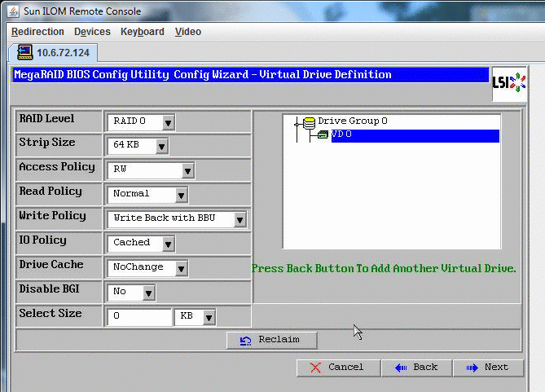Image resolution: width=545 pixels, height=392 pixels.
Task: Click the Read Policy label
Action: coord(51,192)
